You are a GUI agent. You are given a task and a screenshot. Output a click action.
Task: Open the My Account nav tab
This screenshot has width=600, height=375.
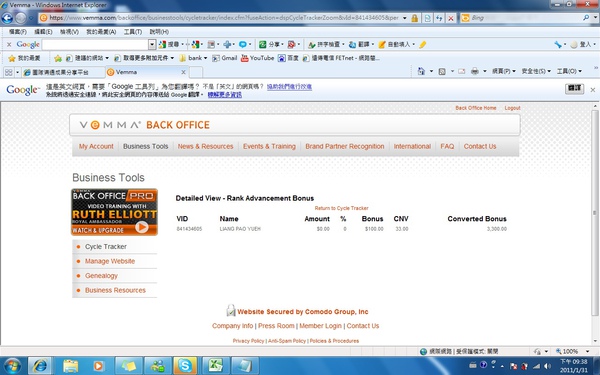96,146
